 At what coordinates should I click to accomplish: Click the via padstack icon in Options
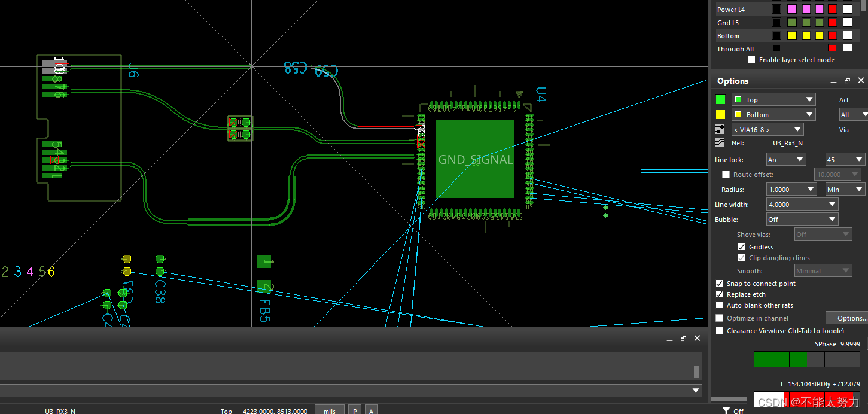tap(720, 129)
